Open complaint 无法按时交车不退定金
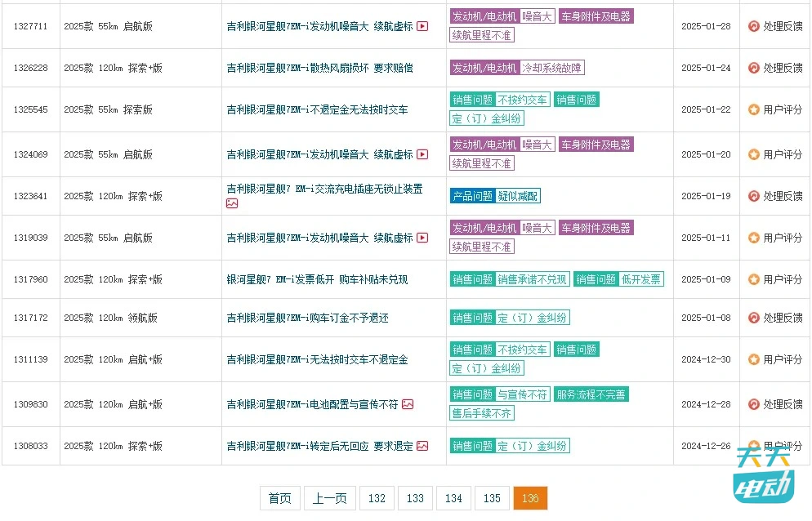The image size is (812, 521). click(318, 359)
